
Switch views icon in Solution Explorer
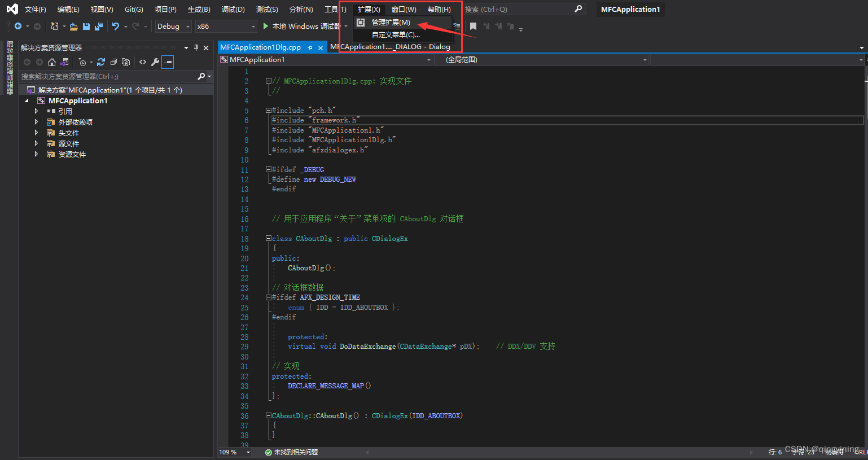(x=65, y=62)
